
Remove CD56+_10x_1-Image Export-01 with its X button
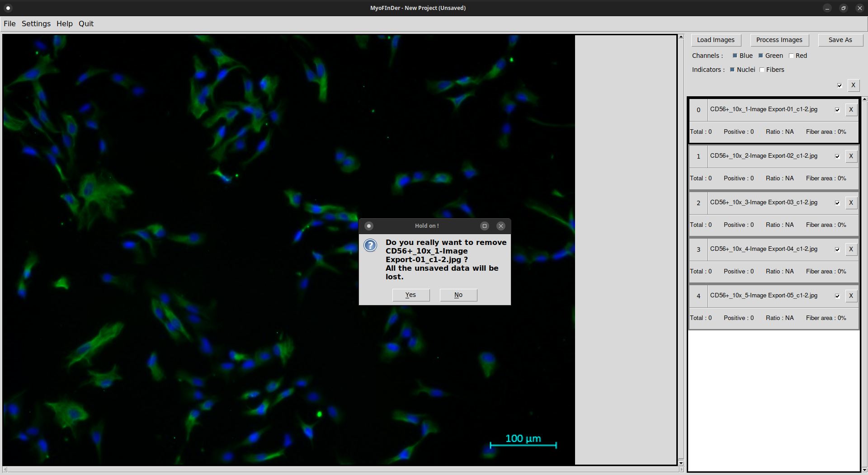(x=851, y=110)
